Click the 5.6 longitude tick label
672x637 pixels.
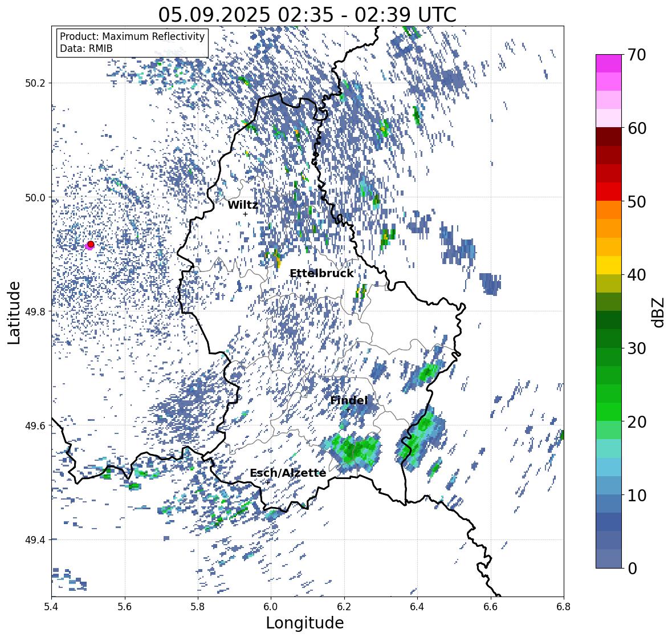click(x=125, y=607)
